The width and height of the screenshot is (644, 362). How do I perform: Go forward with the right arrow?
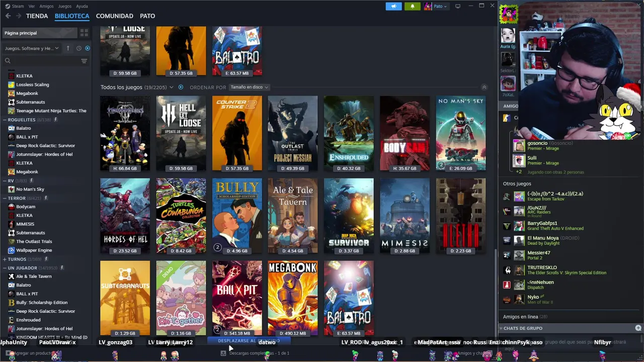[19, 16]
